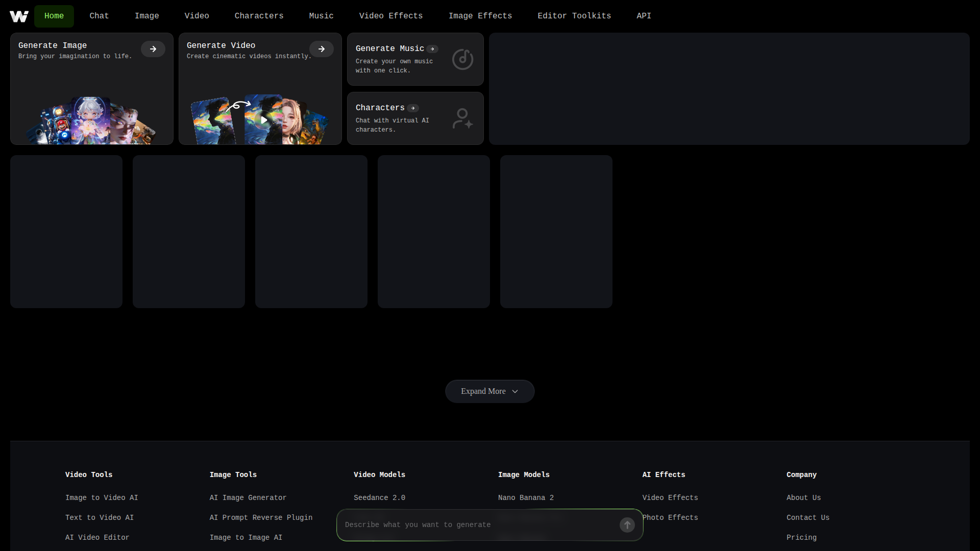Open the Editor Toolkits menu
Screen dimensions: 980x551
pyautogui.click(x=574, y=16)
